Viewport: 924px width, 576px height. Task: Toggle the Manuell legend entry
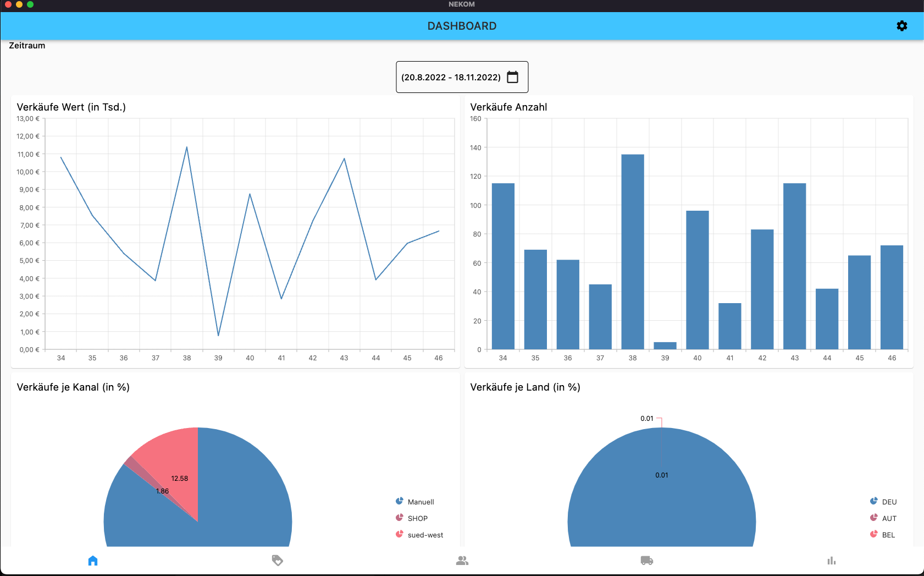[x=415, y=502]
